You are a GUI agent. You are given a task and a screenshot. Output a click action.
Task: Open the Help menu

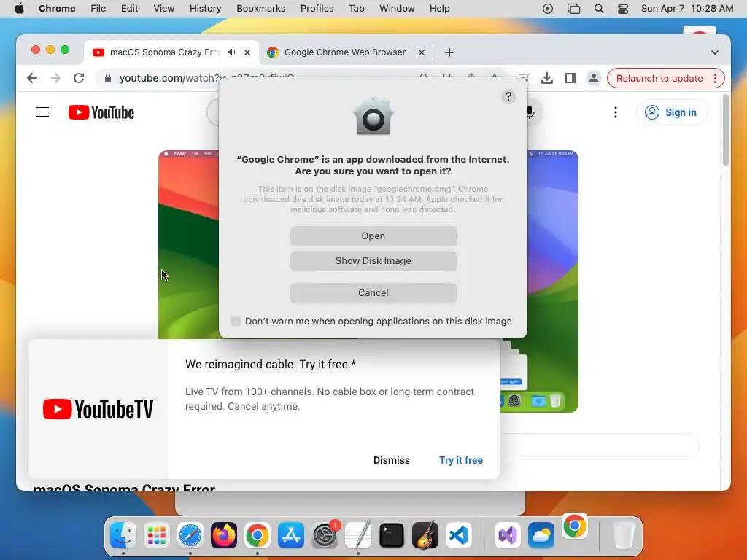(439, 9)
